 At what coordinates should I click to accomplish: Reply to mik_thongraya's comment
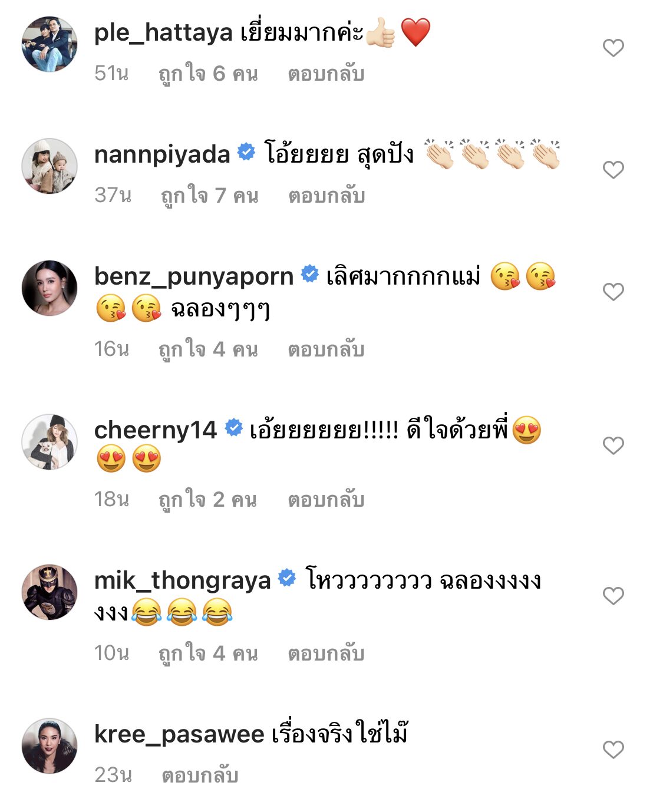coord(326,653)
